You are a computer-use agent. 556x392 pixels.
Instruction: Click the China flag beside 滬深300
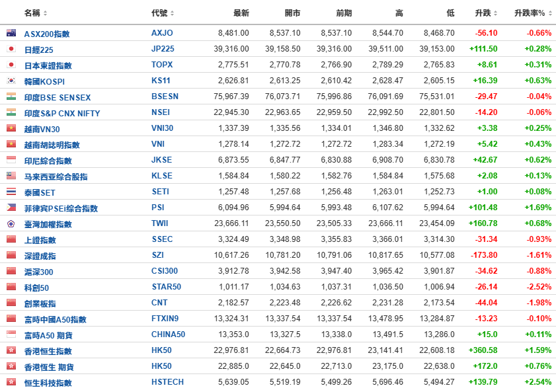point(11,271)
